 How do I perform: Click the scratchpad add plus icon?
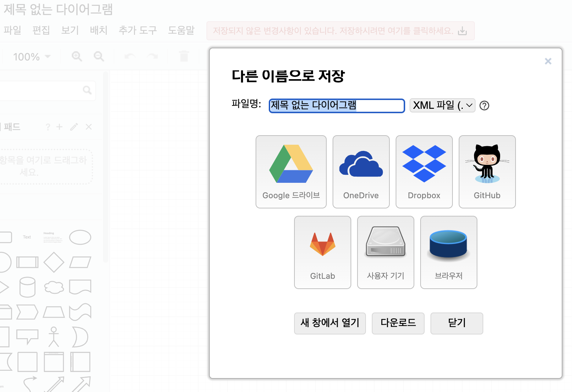click(59, 127)
